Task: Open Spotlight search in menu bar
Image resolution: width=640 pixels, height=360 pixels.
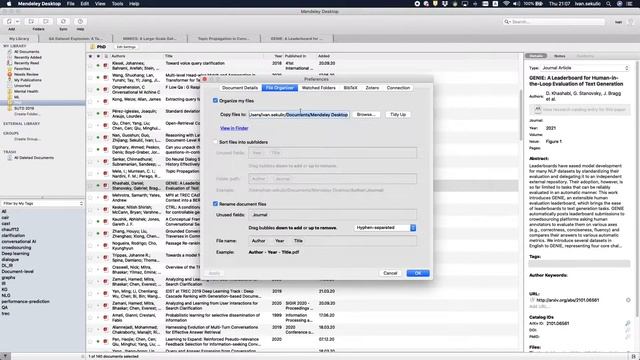Action: tap(609, 4)
